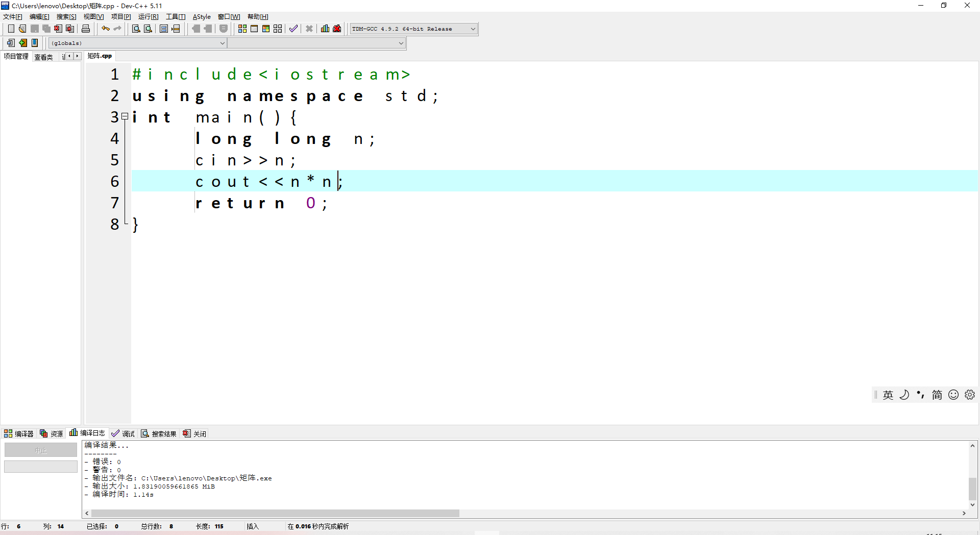The height and width of the screenshot is (535, 980).
Task: Toggle the IME moon (half-width) icon
Action: [904, 395]
